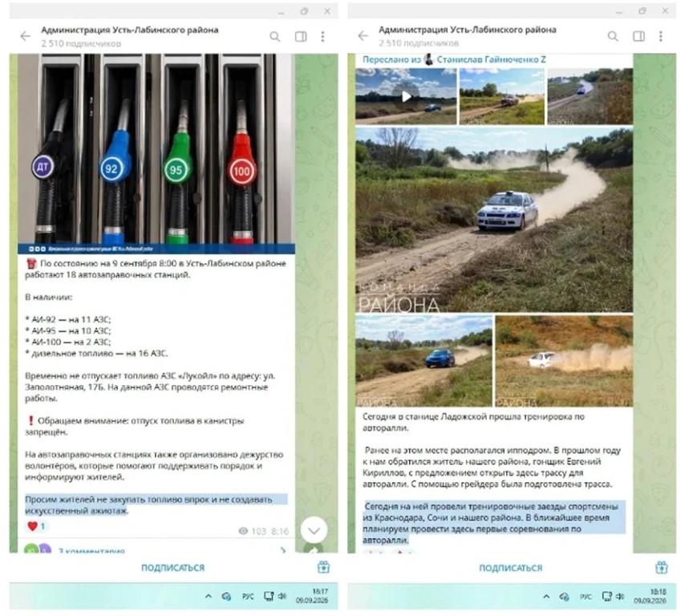Go back in the rally-post channel window
The image size is (681, 616).
coord(363,35)
